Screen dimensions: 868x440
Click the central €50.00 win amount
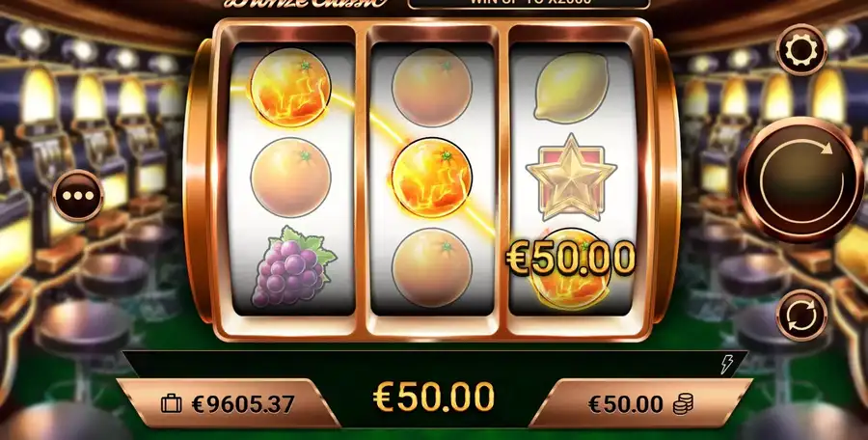[x=433, y=397]
